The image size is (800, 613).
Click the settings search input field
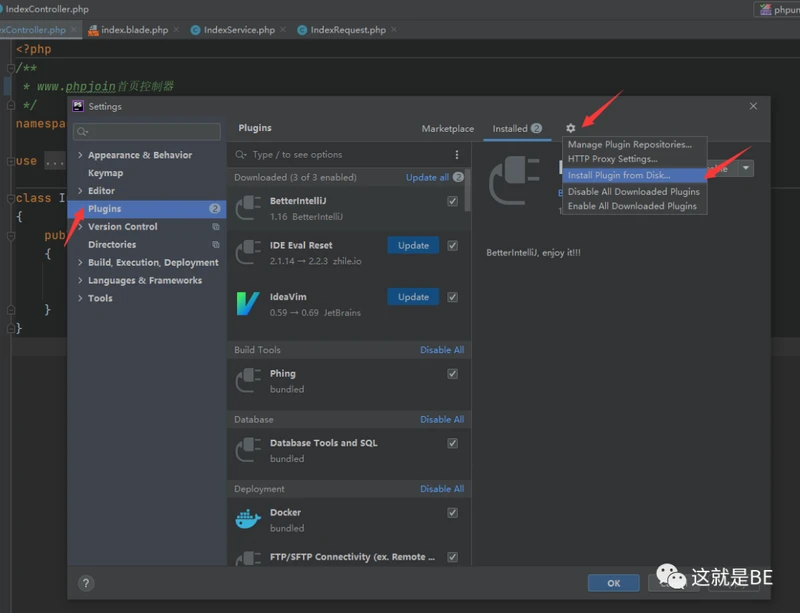click(x=150, y=132)
